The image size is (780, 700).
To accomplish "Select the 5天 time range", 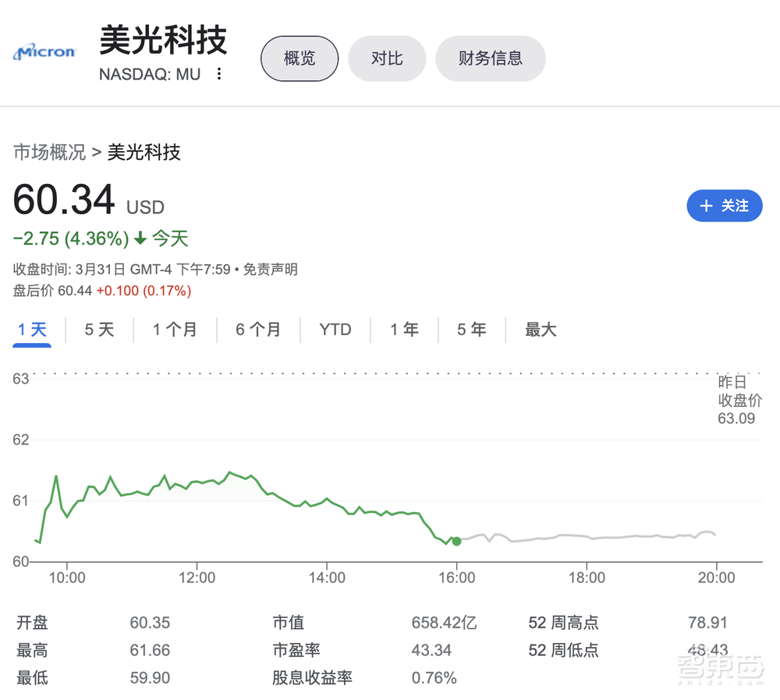I will tap(99, 329).
